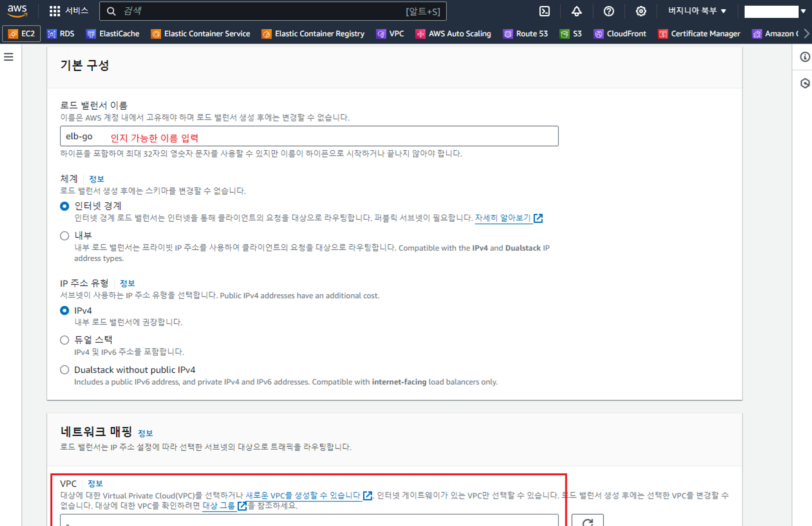Screen dimensions: 812x526
Task: Expand the 버지니아 북부 region dropdown
Action: [x=697, y=11]
